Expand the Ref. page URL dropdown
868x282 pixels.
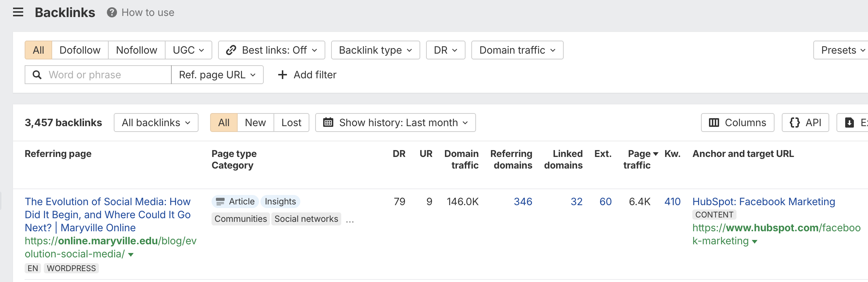[x=217, y=75]
